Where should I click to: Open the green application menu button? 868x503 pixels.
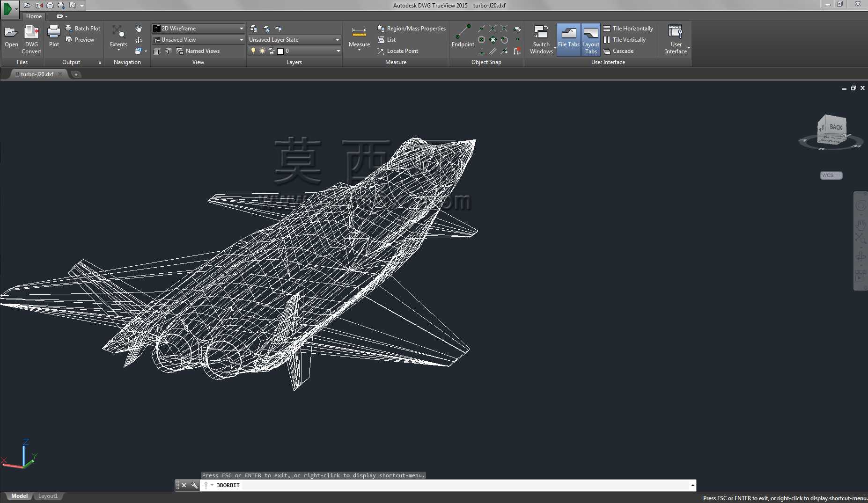pyautogui.click(x=9, y=9)
